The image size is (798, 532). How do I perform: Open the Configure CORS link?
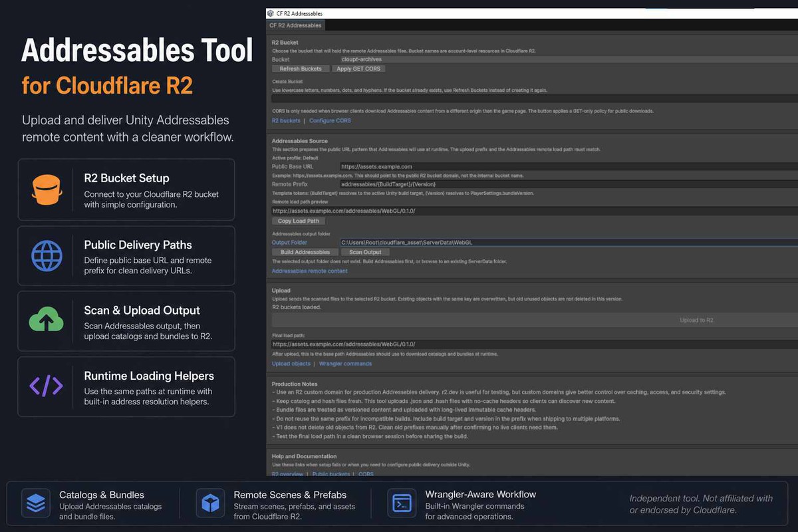(x=330, y=120)
